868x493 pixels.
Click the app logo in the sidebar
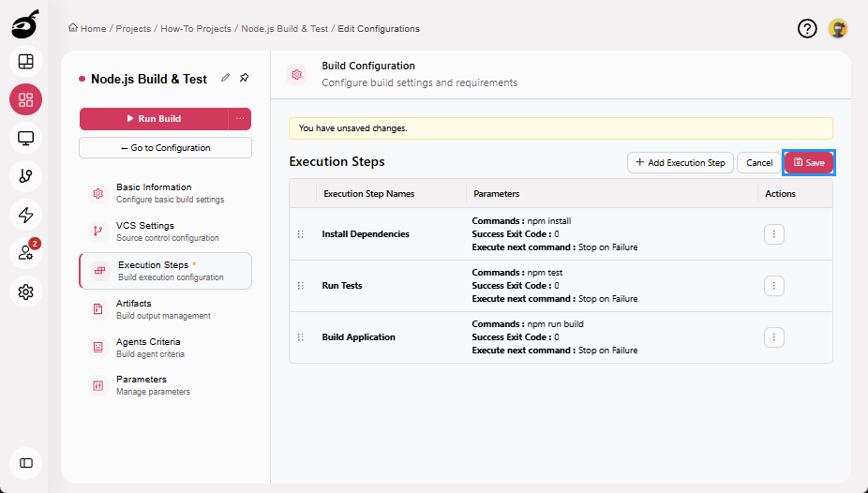point(25,23)
